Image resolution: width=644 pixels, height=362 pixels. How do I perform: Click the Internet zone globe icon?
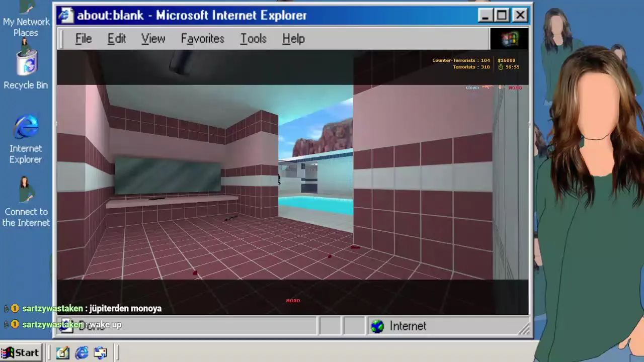(377, 326)
